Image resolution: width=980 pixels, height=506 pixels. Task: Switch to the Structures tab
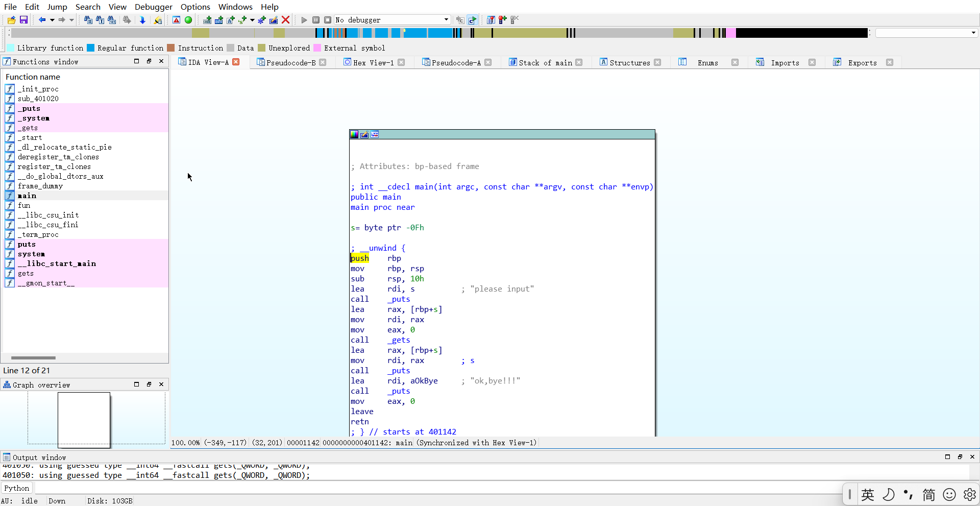tap(630, 63)
